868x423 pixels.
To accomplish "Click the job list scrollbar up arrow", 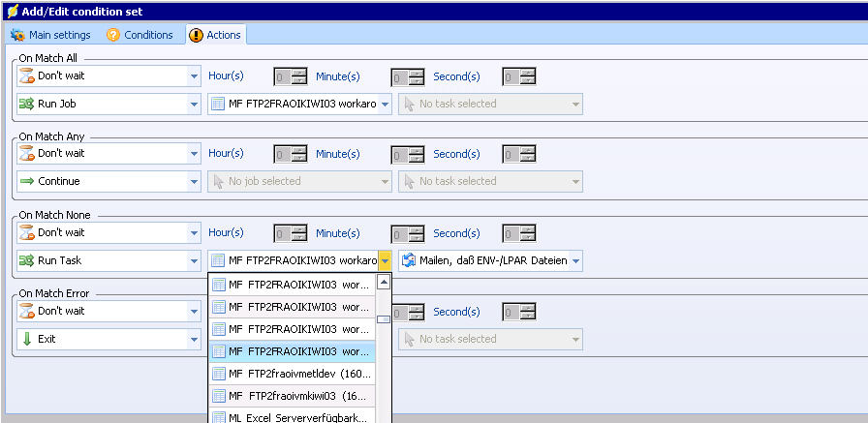I will [x=384, y=283].
